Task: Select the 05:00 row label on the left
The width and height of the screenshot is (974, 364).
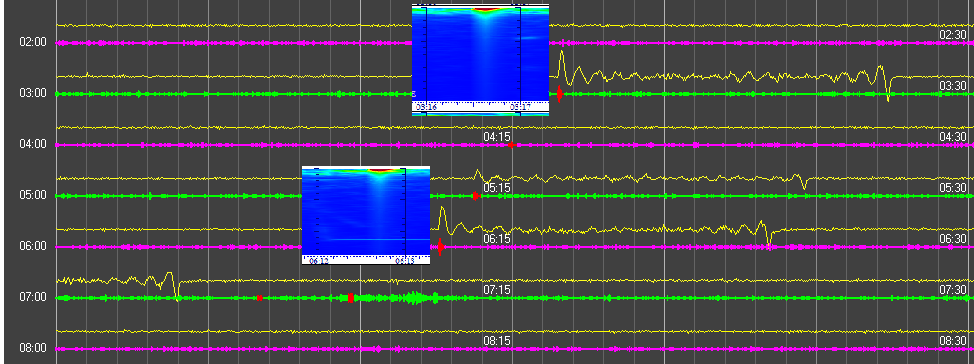Action: click(33, 195)
